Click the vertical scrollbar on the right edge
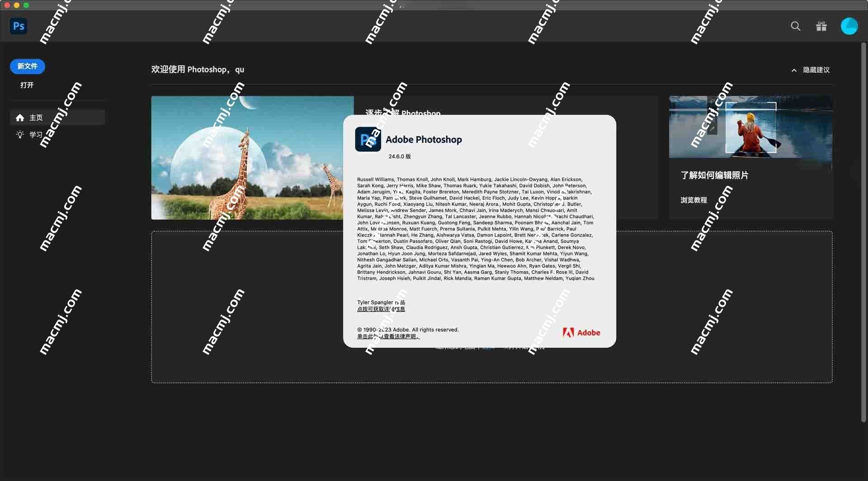Image resolution: width=868 pixels, height=481 pixels. click(863, 233)
